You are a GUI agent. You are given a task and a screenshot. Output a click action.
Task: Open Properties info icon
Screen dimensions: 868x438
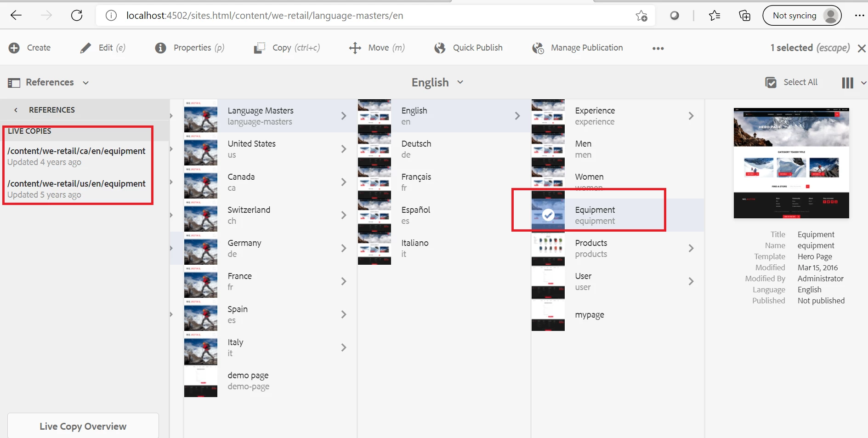coord(160,48)
